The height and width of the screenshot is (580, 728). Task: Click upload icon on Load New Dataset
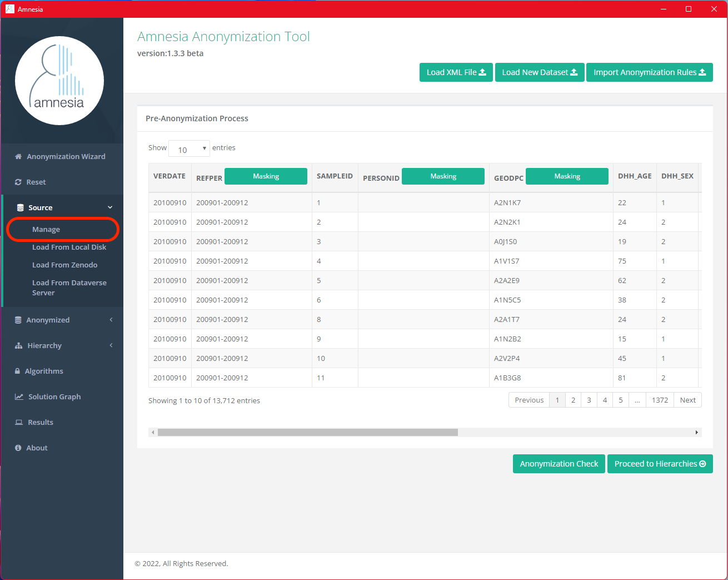point(574,72)
